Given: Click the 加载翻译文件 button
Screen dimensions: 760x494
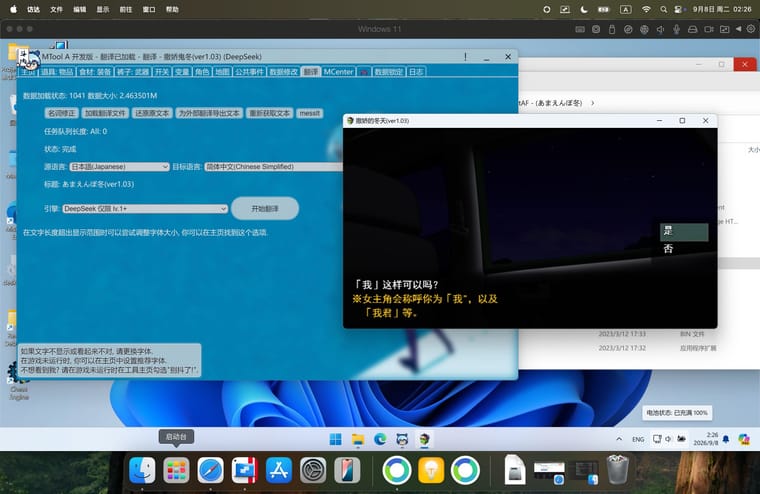Looking at the screenshot, I should coord(105,113).
